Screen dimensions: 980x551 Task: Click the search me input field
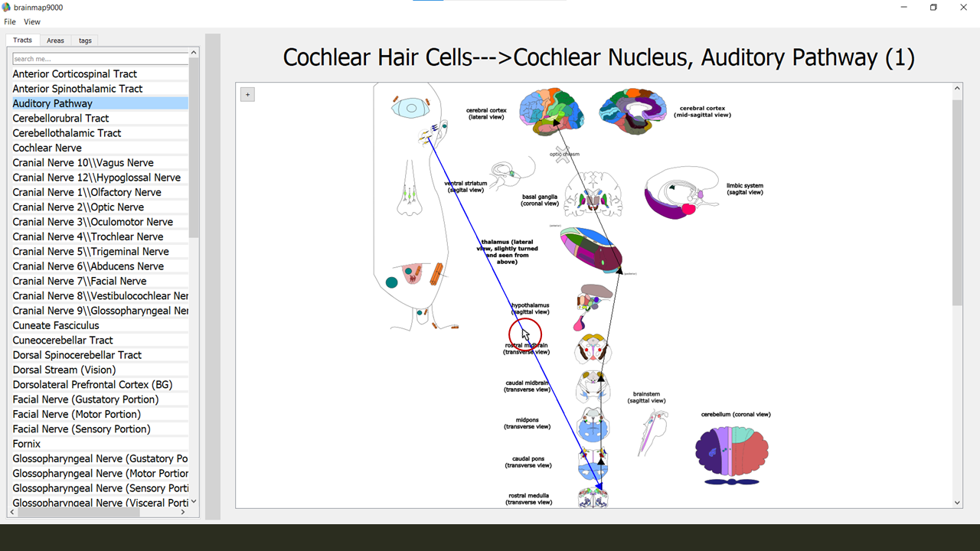tap(100, 59)
